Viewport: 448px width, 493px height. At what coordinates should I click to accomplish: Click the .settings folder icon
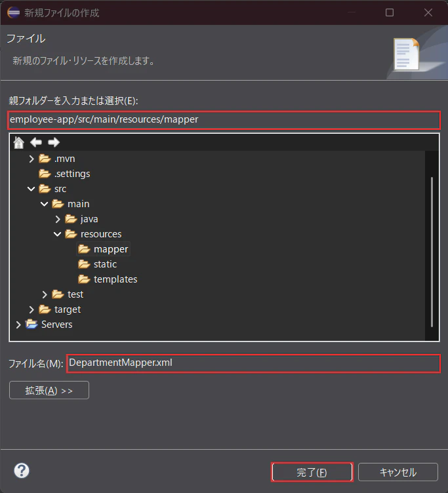coord(45,174)
